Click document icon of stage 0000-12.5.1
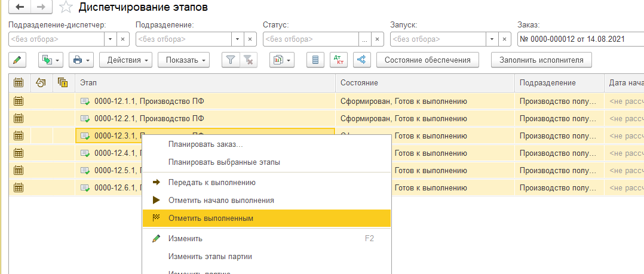This screenshot has width=644, height=274. point(85,170)
